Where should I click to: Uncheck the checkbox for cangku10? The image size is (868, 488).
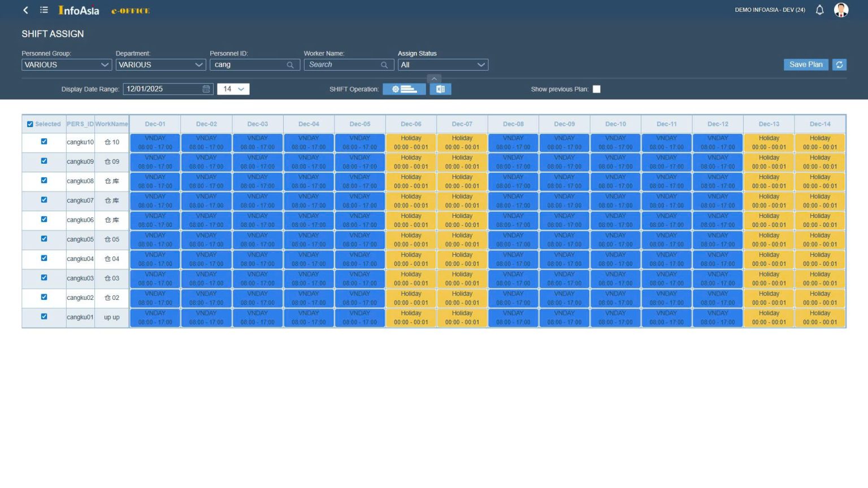coord(44,142)
